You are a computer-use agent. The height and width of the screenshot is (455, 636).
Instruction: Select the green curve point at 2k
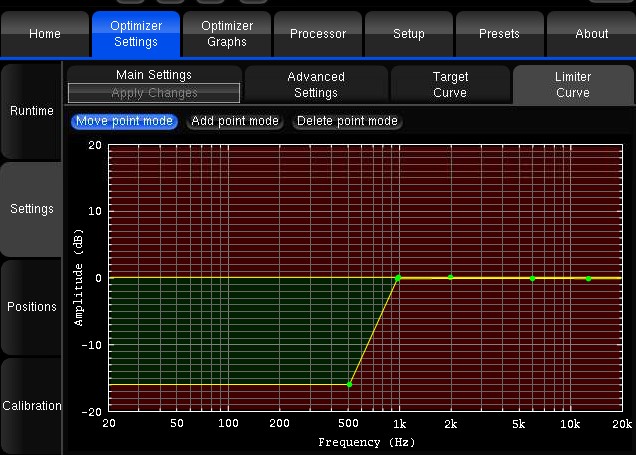pos(451,277)
